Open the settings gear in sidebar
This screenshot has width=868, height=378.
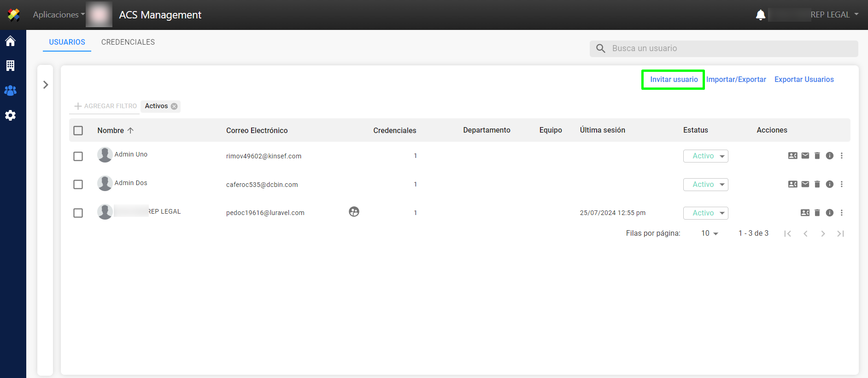10,116
